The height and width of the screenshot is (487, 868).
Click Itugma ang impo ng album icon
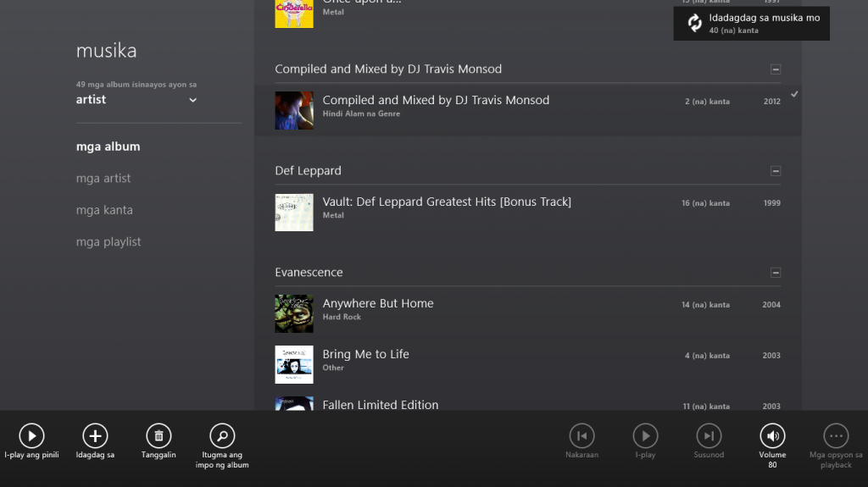tap(222, 436)
